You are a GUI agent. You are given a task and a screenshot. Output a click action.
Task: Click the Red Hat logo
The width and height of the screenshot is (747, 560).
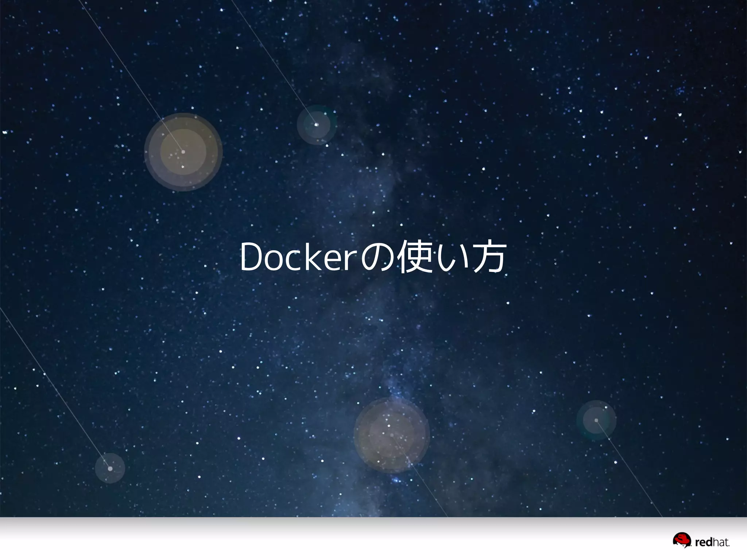(x=701, y=540)
